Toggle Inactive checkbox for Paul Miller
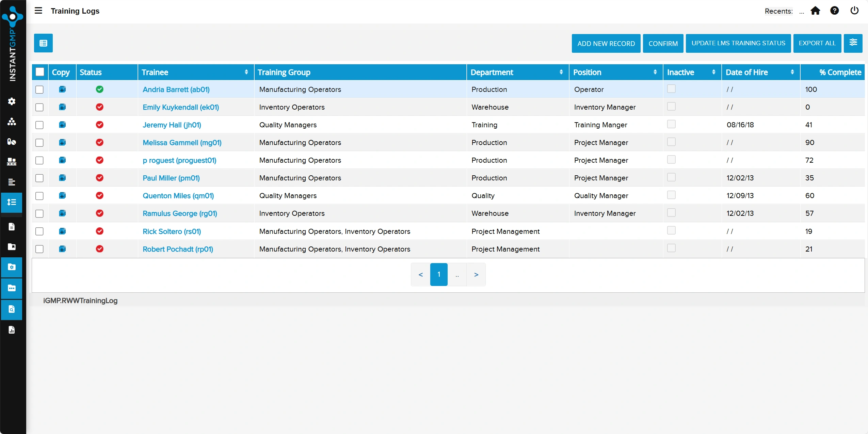868x434 pixels. (x=671, y=177)
